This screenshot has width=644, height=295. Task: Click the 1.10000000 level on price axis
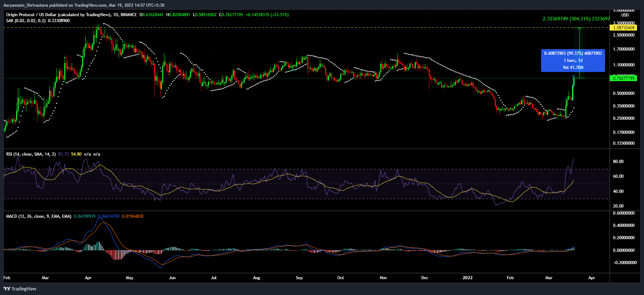click(x=624, y=65)
